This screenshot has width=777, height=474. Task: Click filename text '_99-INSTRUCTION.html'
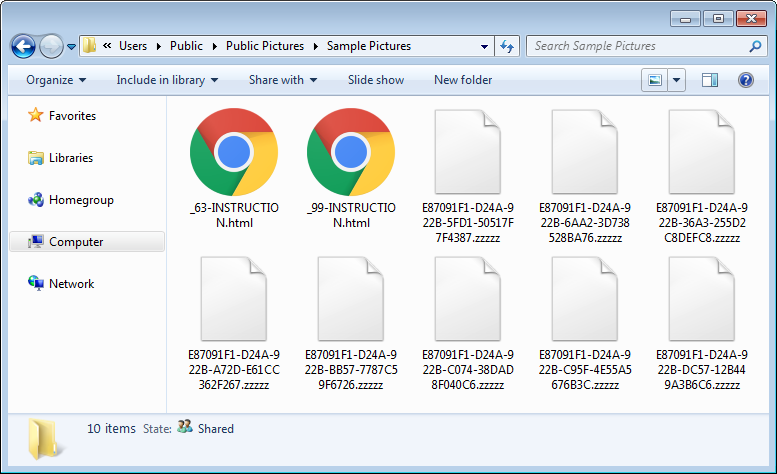coord(351,215)
